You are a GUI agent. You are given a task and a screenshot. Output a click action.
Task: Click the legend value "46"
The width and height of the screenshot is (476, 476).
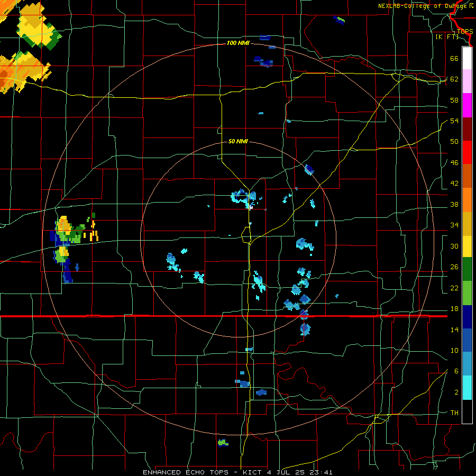[x=454, y=163]
